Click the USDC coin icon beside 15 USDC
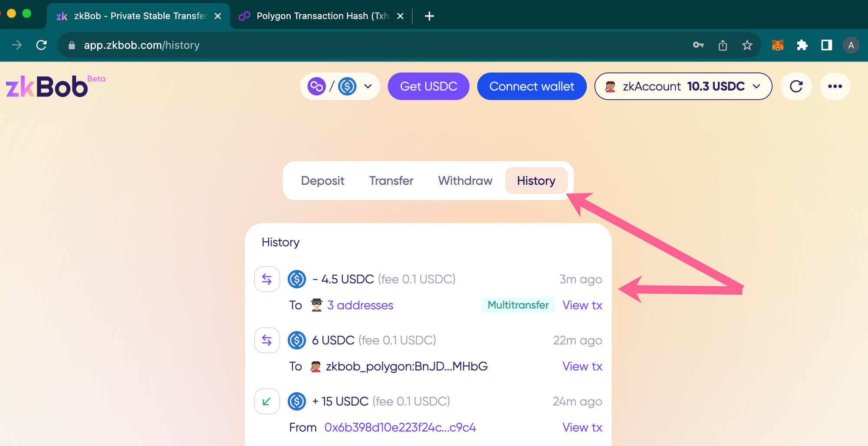Image resolution: width=868 pixels, height=446 pixels. coord(297,401)
